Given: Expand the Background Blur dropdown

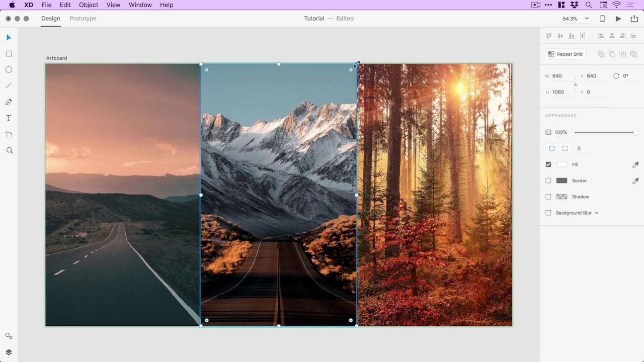Looking at the screenshot, I should [x=597, y=213].
